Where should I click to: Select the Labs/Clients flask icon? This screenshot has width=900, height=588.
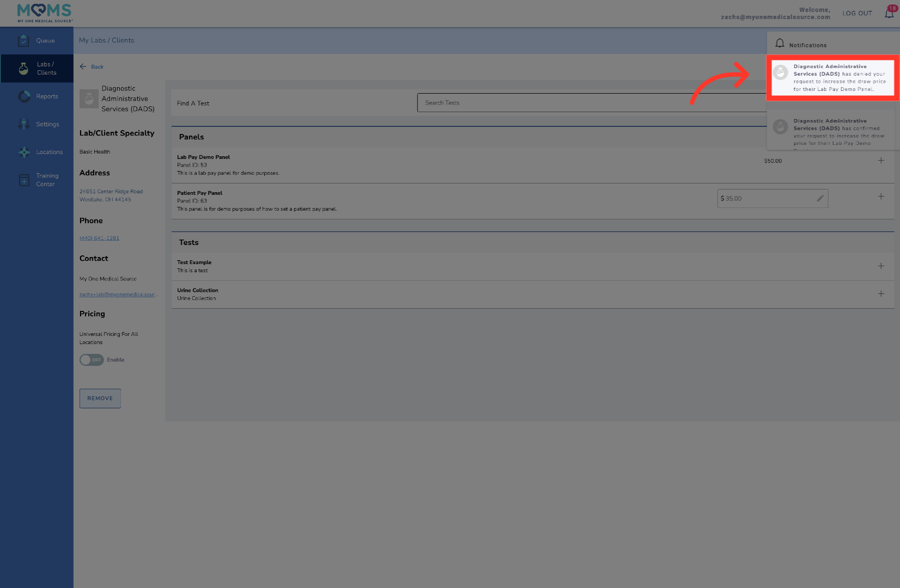23,68
